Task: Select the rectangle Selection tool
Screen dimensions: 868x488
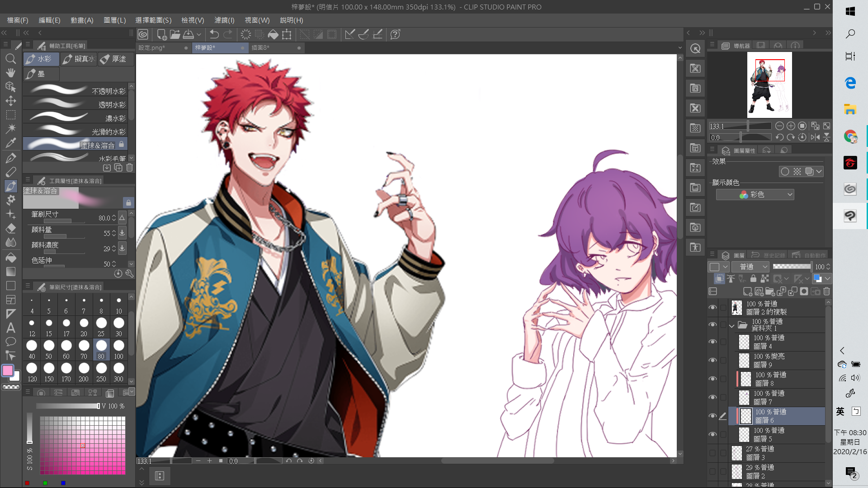Action: [x=11, y=115]
